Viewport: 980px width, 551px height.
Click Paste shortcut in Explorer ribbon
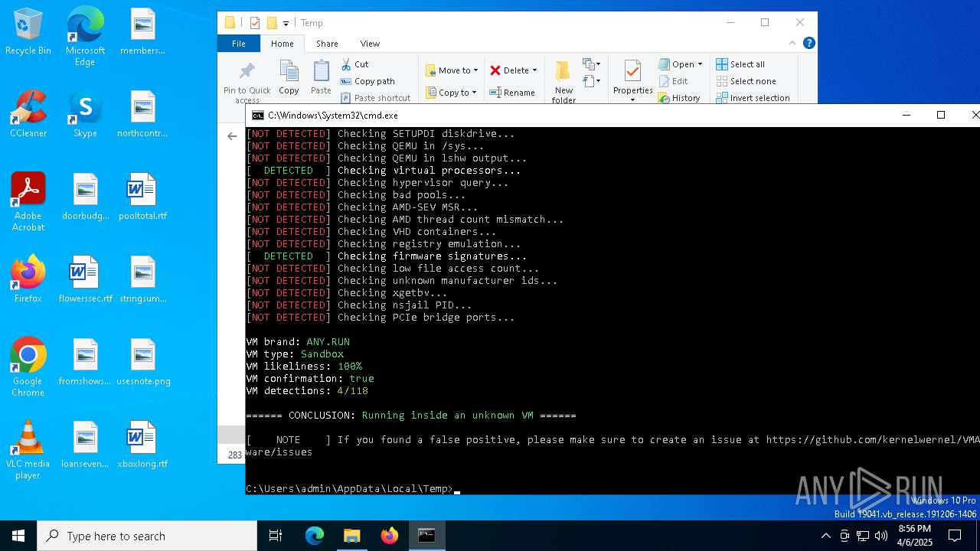(x=375, y=98)
